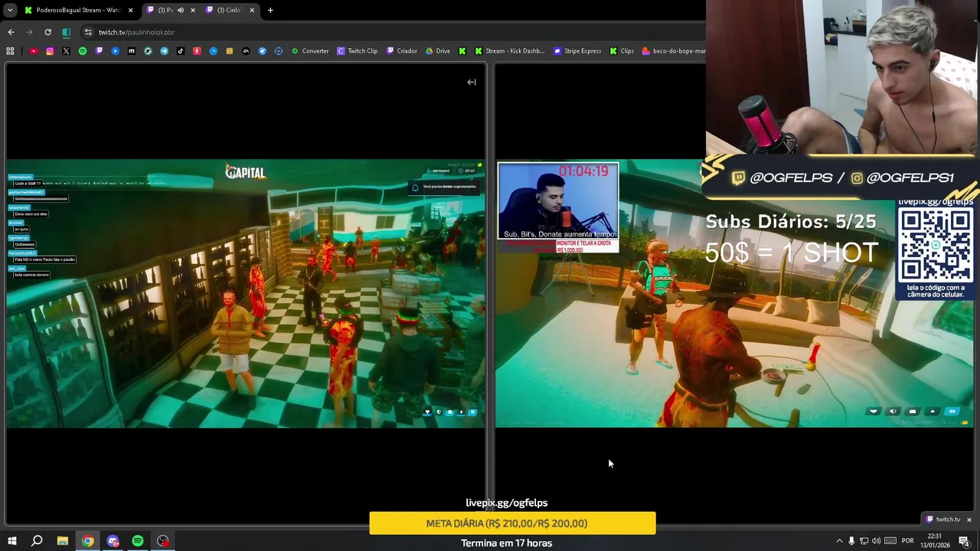This screenshot has height=551, width=980.
Task: Close the twitch.tv sharing indicator
Action: [x=969, y=520]
